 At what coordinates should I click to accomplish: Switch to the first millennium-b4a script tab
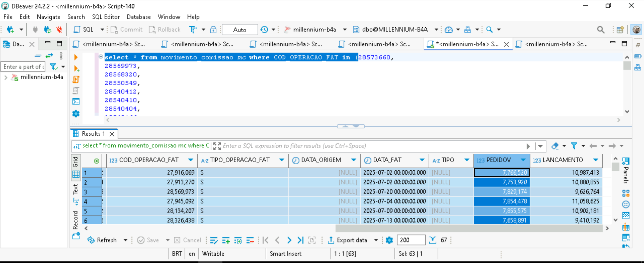point(109,44)
